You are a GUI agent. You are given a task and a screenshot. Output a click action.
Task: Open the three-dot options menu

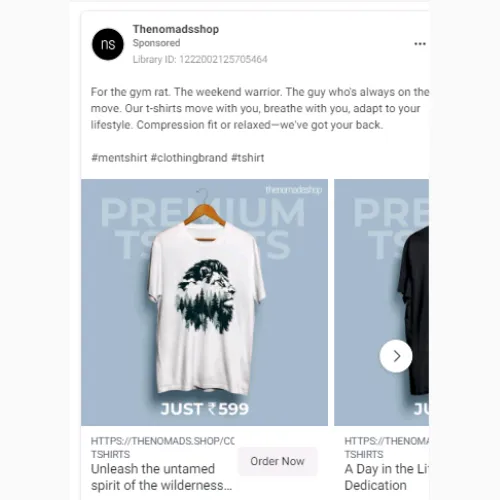(x=420, y=44)
